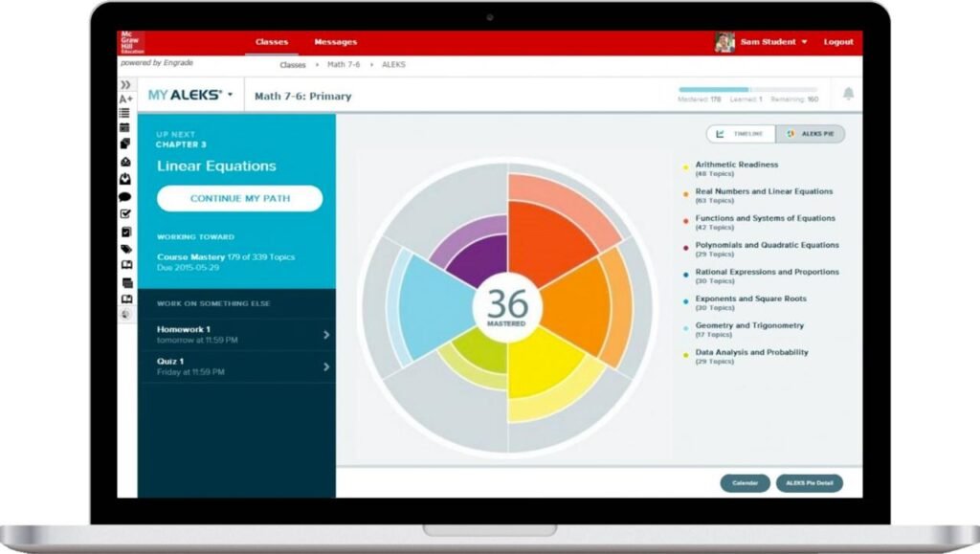
Task: Click the Math 7-6: Primary class title
Action: coord(303,97)
